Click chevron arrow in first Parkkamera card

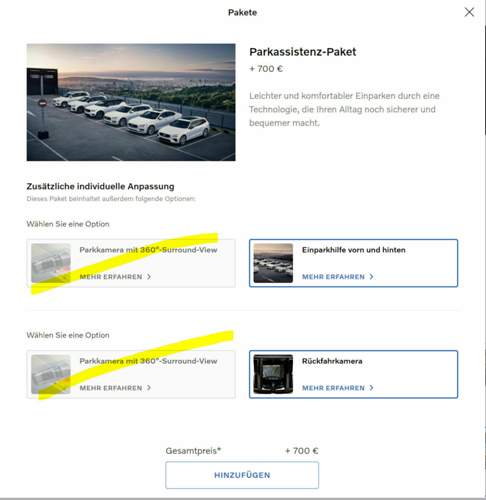tap(149, 277)
